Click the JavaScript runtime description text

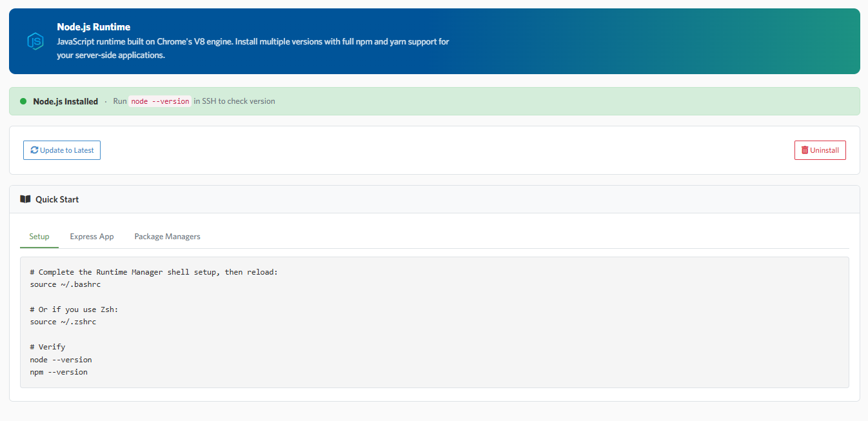pos(253,48)
